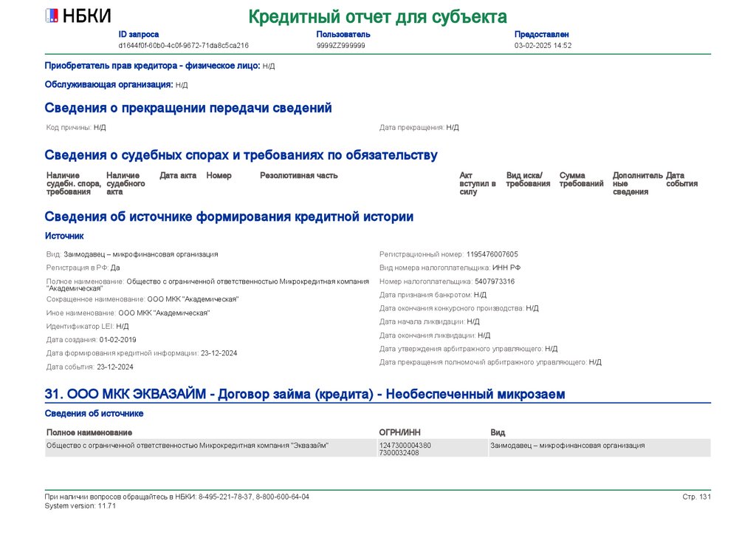Click heading 'Сведения о прекращении передачи сведений'

[188, 108]
